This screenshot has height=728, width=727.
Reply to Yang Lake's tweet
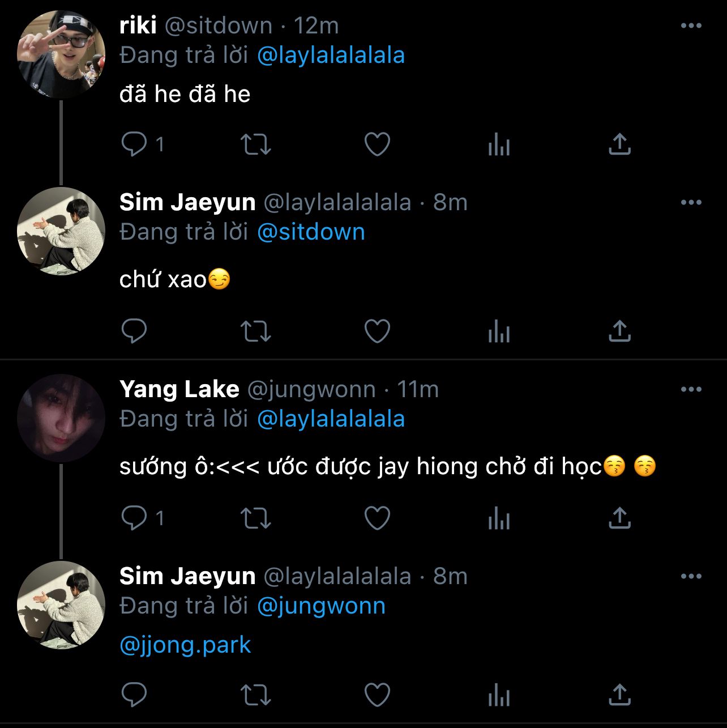[134, 518]
